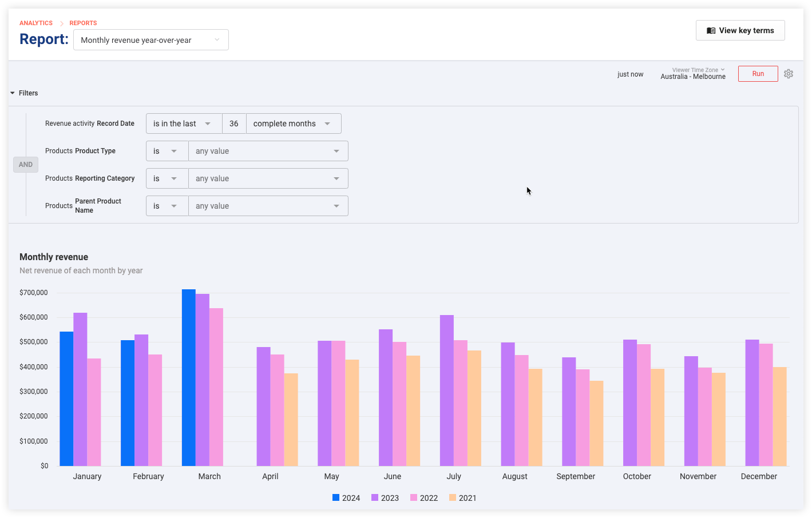Click the AND filter logic button

click(26, 165)
